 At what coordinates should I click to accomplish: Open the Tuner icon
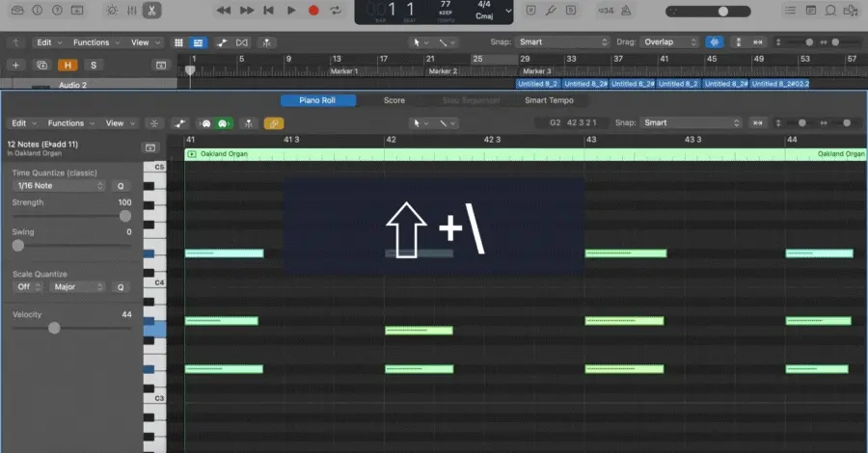551,10
